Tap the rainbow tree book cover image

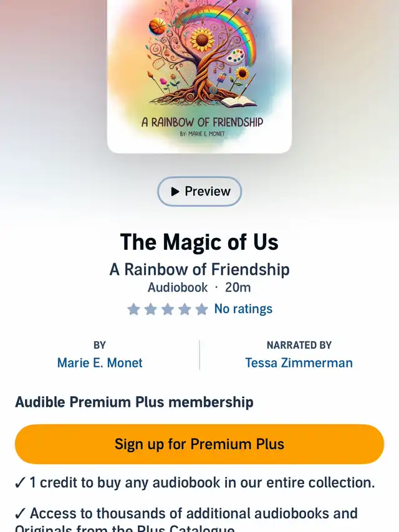click(x=199, y=77)
